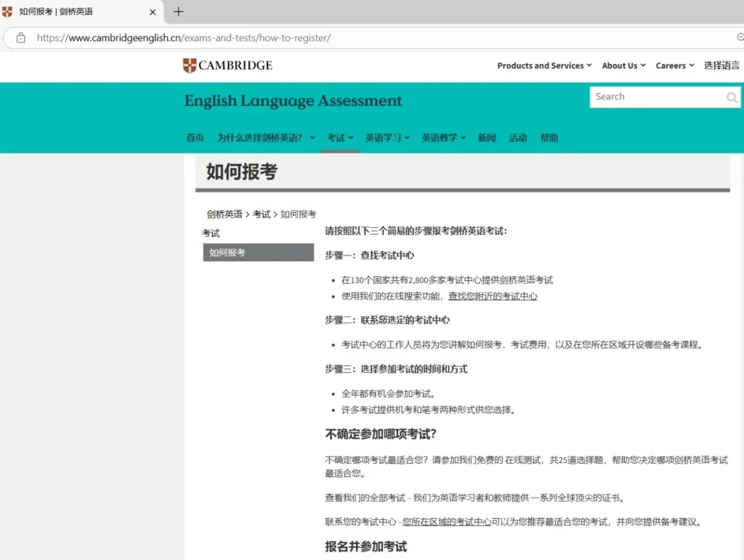Click the English Language Assessment title
Image resolution: width=744 pixels, height=560 pixels.
click(x=293, y=101)
